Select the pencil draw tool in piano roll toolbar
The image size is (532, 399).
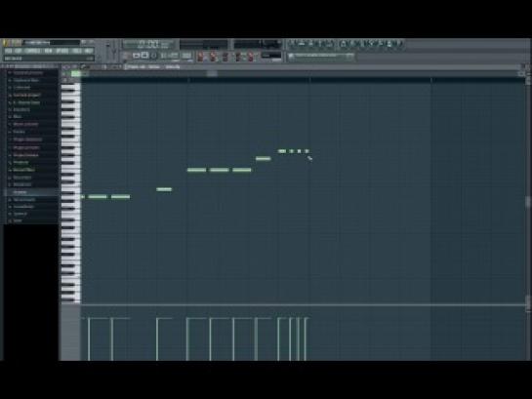[84, 67]
